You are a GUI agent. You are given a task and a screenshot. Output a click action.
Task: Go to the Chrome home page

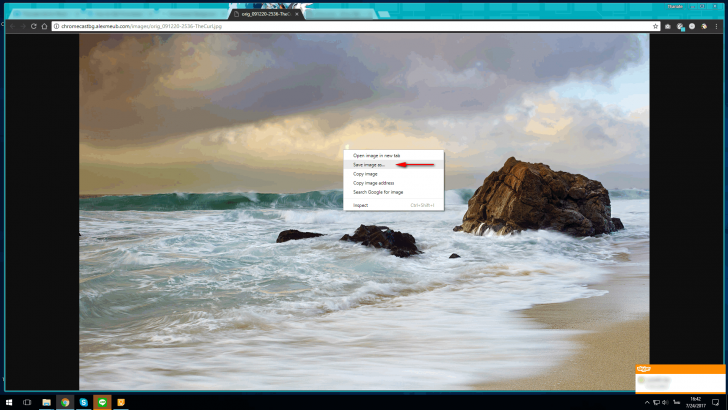point(45,26)
